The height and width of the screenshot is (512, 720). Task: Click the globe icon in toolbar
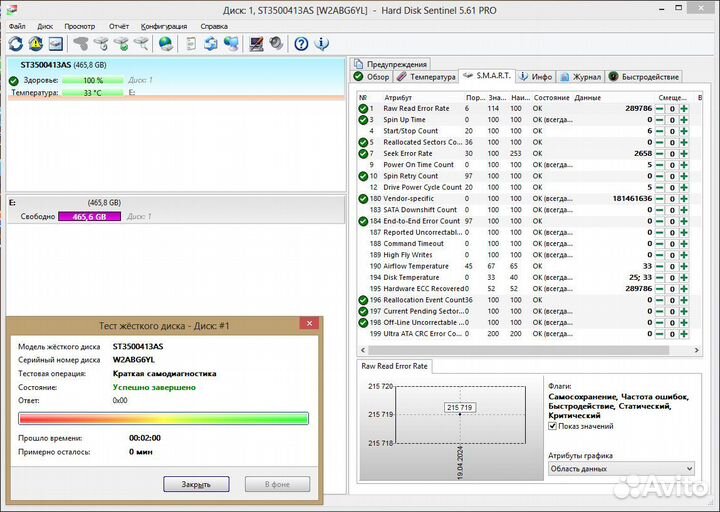click(x=166, y=44)
